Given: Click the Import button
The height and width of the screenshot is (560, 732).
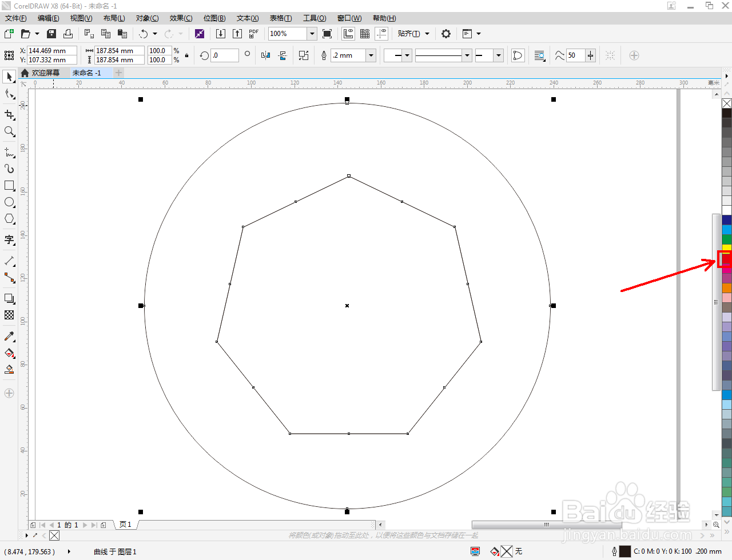Looking at the screenshot, I should pyautogui.click(x=221, y=34).
